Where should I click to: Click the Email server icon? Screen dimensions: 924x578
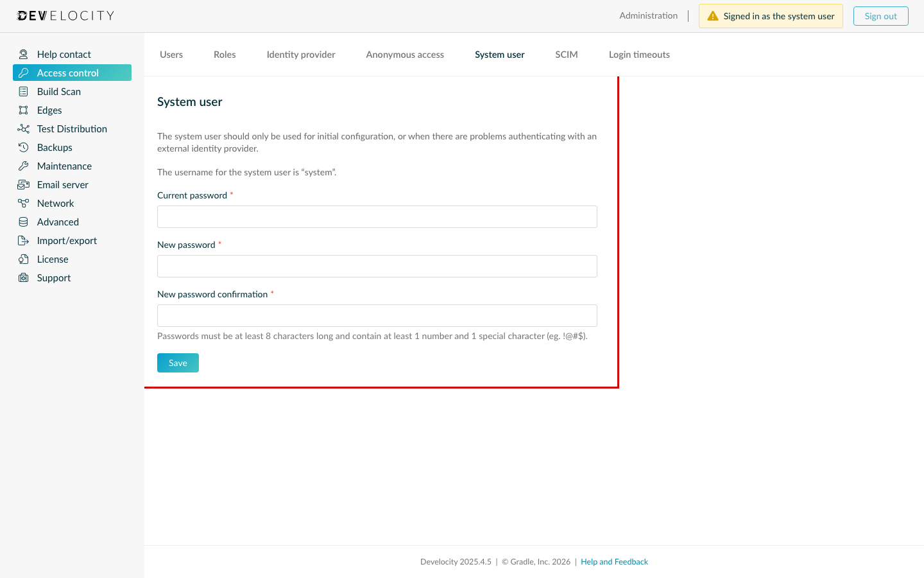23,184
